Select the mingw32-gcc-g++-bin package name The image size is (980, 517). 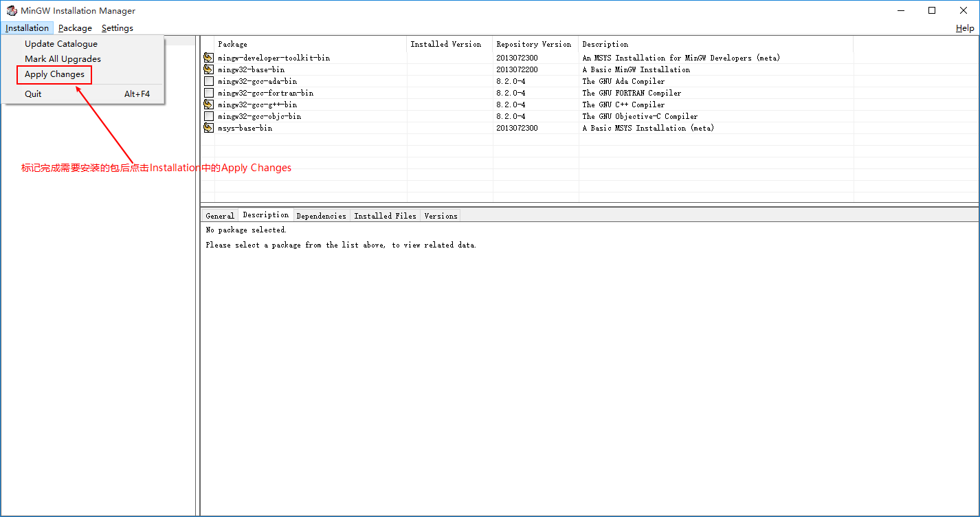[257, 104]
